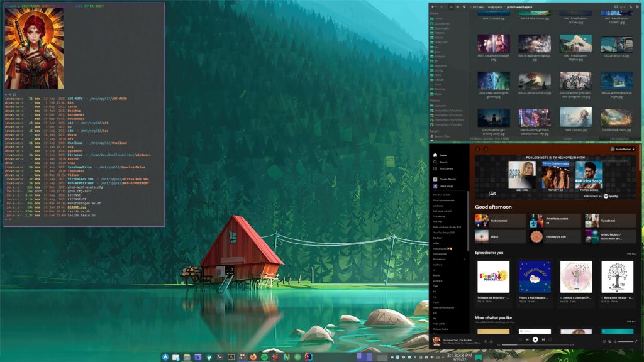Viewport: 644px width, 362px height.
Task: Toggle repeat in the Spotify player
Action: [552, 339]
